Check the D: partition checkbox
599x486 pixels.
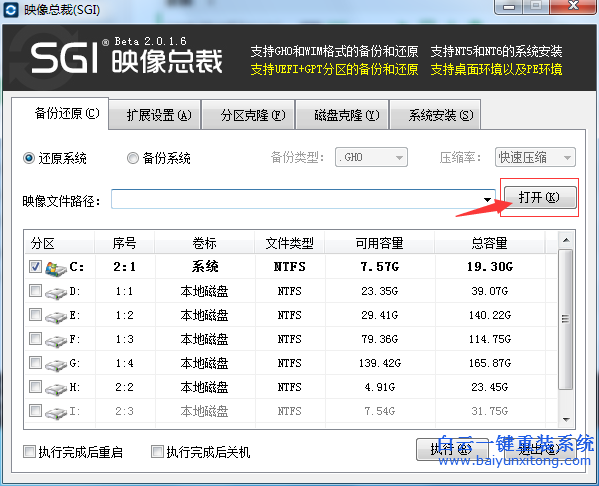tap(36, 291)
